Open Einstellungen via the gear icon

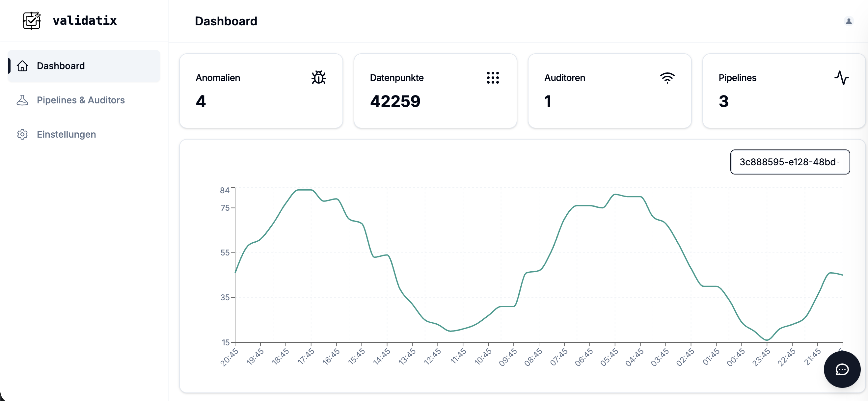[22, 134]
